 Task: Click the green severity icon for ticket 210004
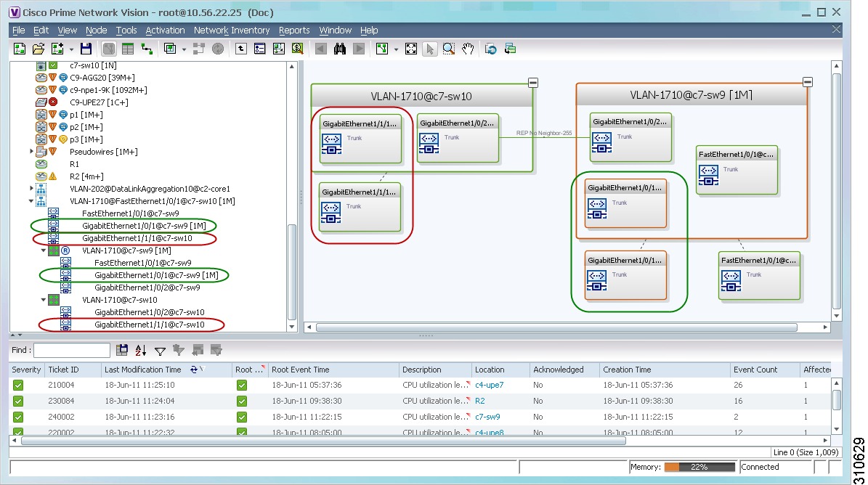(x=18, y=386)
